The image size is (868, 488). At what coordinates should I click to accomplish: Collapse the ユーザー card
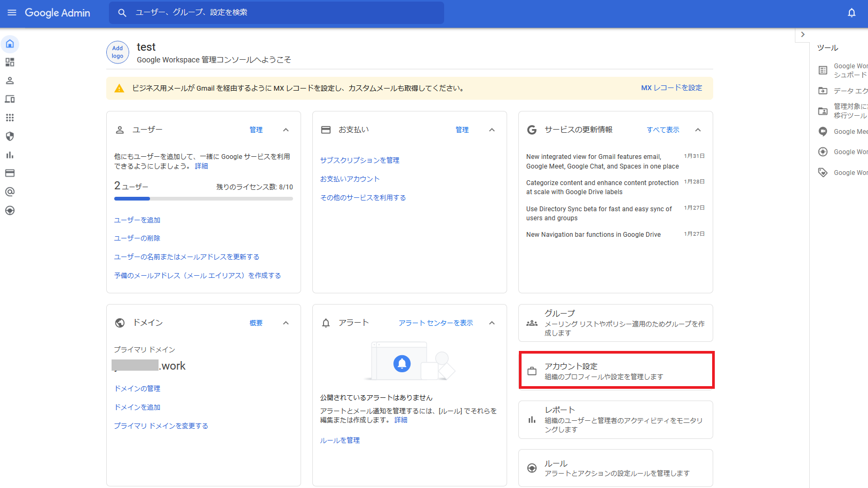point(286,130)
